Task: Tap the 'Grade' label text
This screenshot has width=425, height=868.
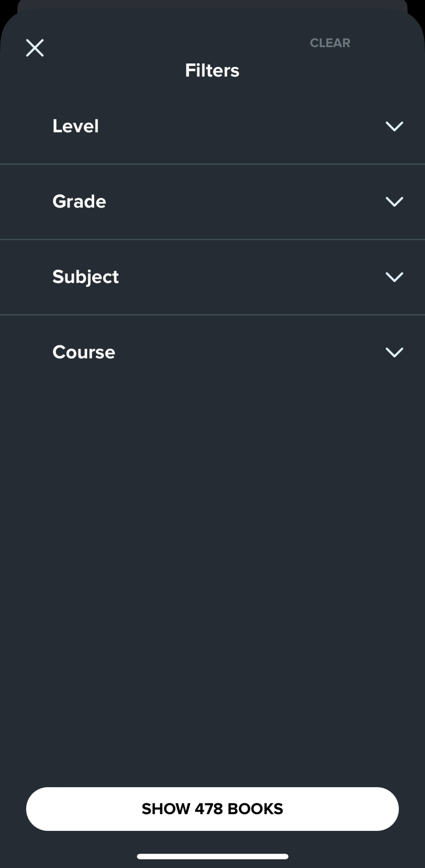Action: [79, 202]
